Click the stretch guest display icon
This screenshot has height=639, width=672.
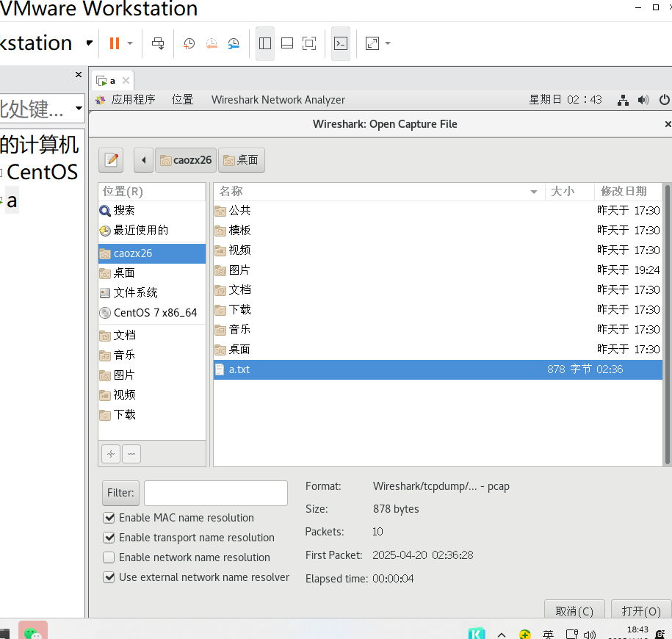tap(372, 43)
